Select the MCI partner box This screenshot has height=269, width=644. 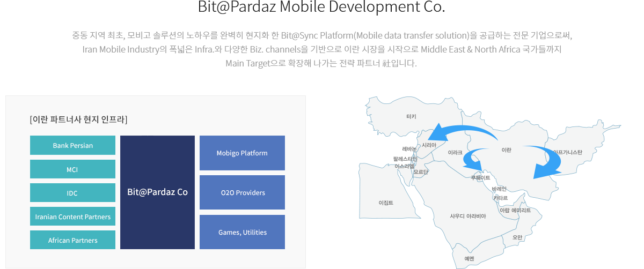72,169
